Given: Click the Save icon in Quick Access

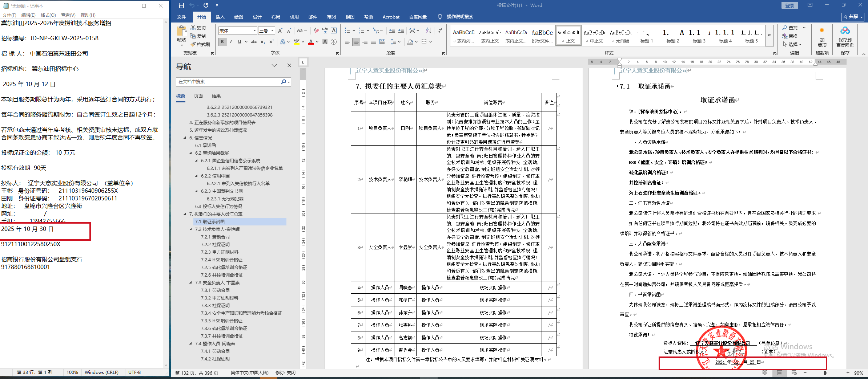Looking at the screenshot, I should [181, 5].
